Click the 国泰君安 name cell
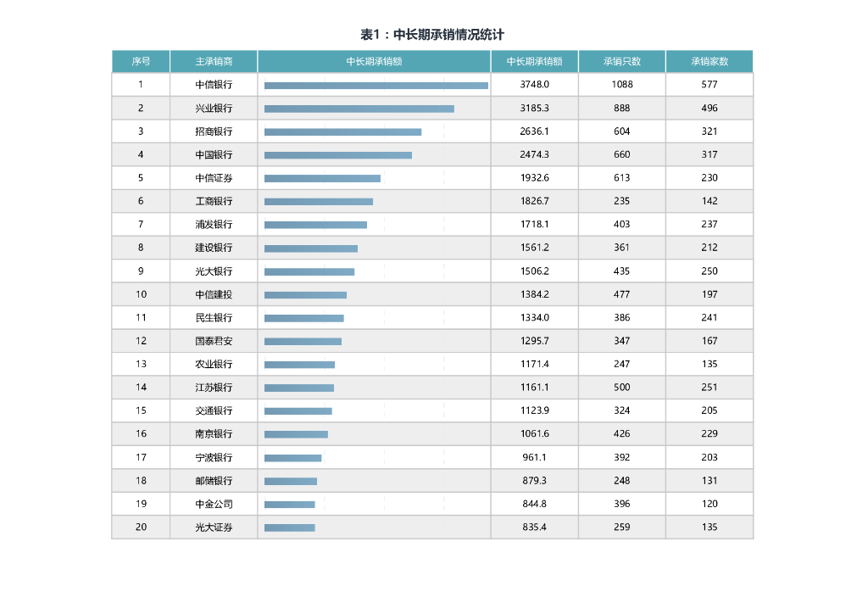This screenshot has height=614, width=868. tap(214, 341)
